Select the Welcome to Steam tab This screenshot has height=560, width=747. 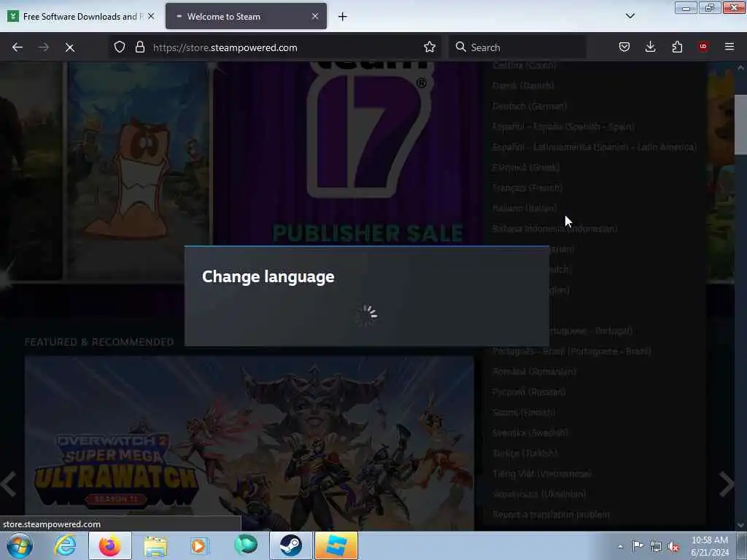pos(246,16)
